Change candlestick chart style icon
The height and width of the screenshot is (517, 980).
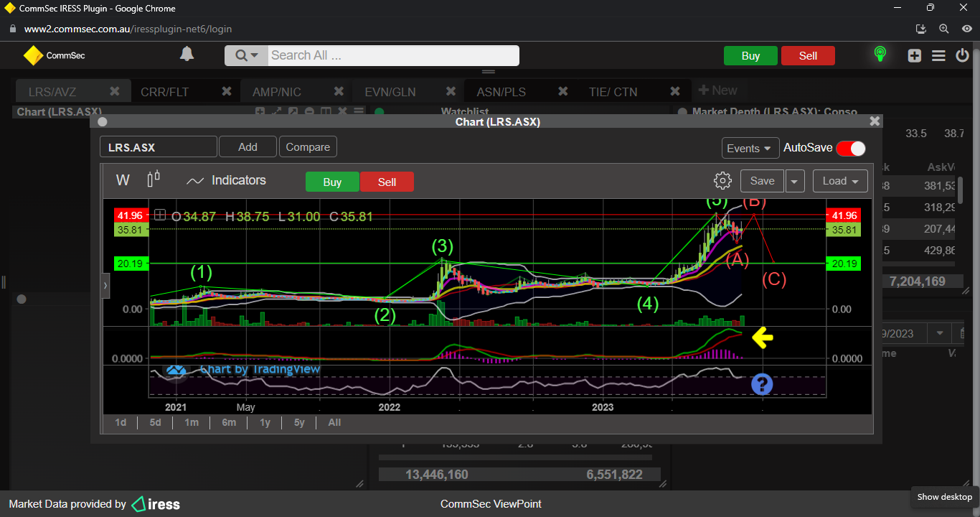(x=153, y=179)
